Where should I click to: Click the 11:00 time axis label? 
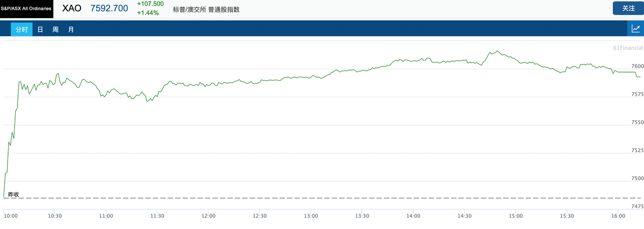click(106, 216)
